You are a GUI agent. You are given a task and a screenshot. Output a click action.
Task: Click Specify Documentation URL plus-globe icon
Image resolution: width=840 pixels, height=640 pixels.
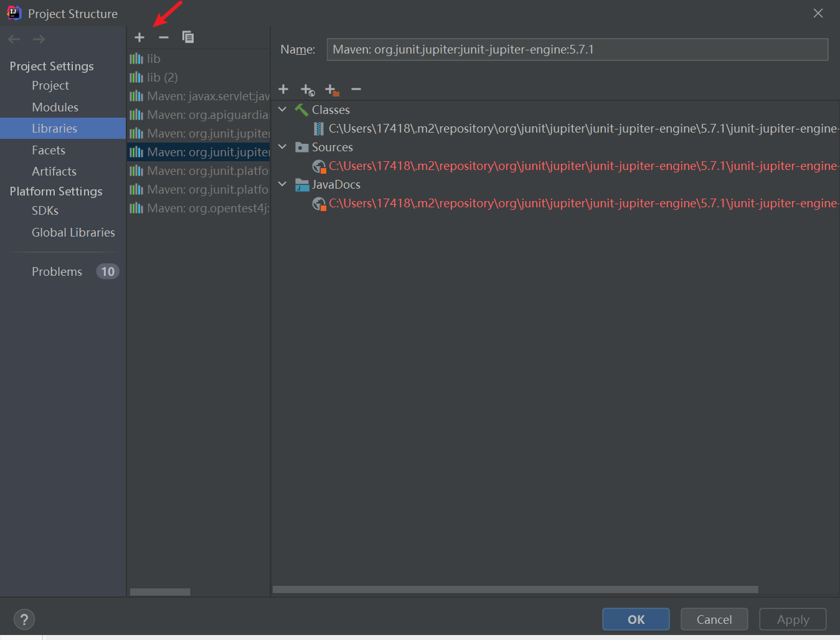point(308,90)
